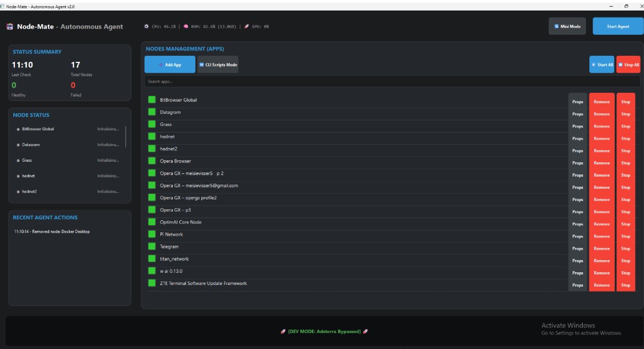644x349 pixels.
Task: Remove the Opera GX – p3 app
Action: [x=602, y=211]
